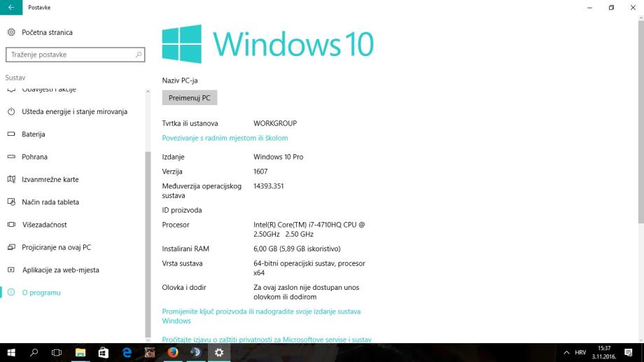Click Početna stranica label
Viewport: 644px width, 362px height.
47,32
